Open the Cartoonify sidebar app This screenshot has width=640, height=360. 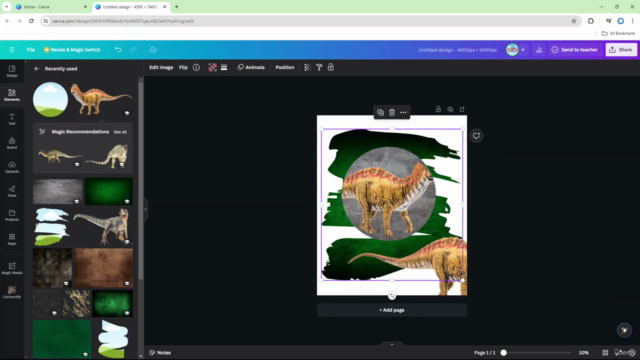(12, 292)
